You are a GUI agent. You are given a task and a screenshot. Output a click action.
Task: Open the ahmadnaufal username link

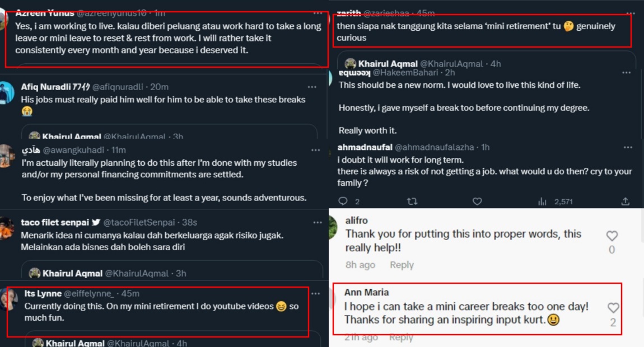tap(365, 147)
